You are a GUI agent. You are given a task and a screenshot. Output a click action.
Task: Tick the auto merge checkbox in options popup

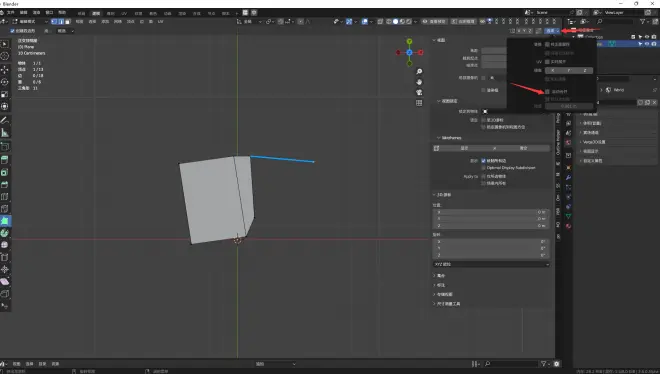coord(547,91)
